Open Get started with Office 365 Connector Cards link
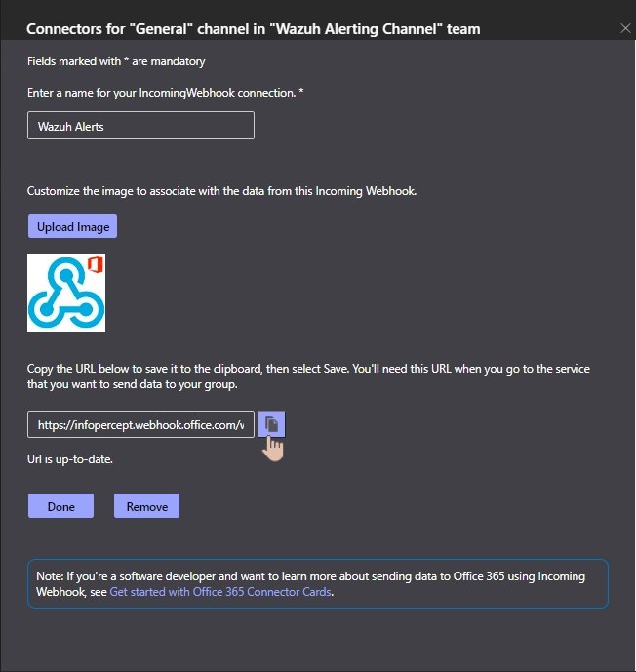 [220, 592]
